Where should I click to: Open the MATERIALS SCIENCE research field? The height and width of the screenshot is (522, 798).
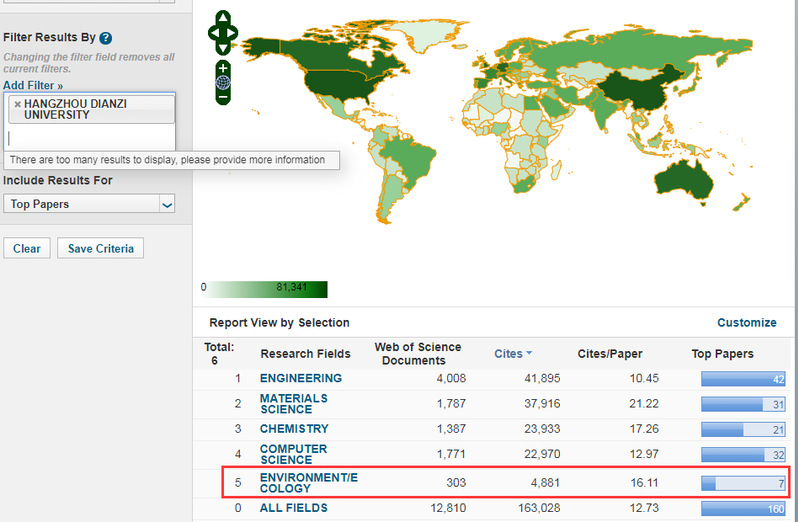coord(293,404)
